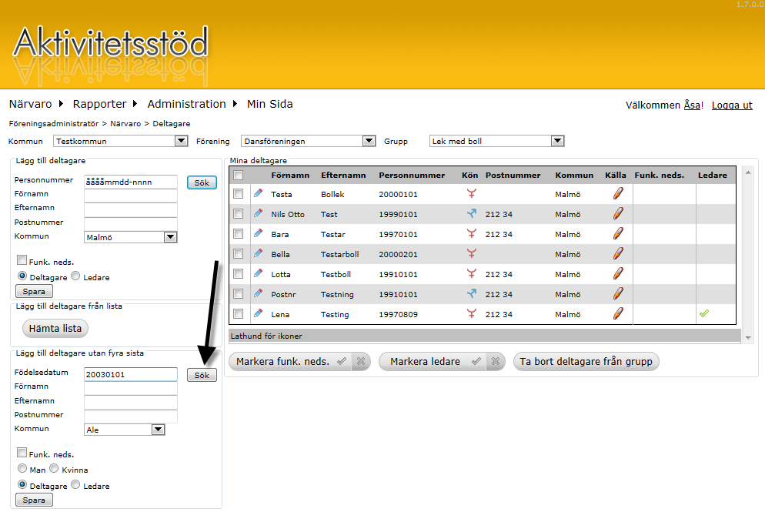Click the Personnummer input field

click(131, 182)
